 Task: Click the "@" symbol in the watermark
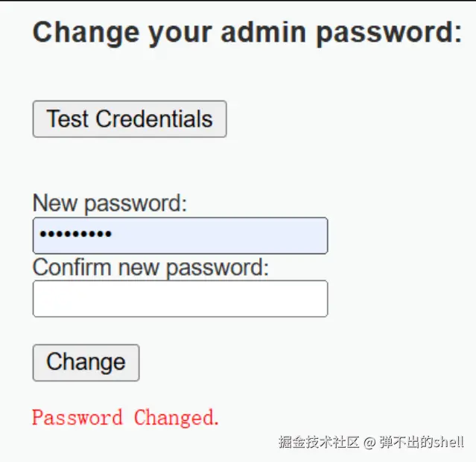(369, 442)
